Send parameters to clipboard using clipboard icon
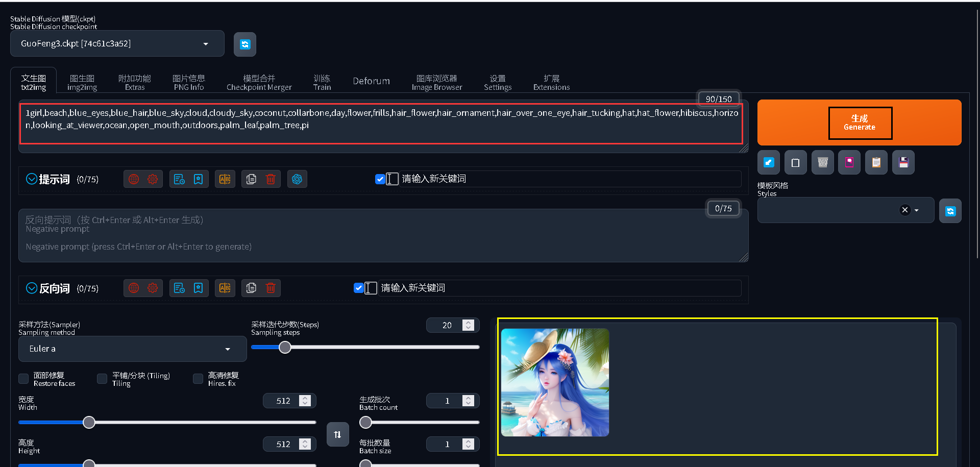Image resolution: width=980 pixels, height=467 pixels. (x=876, y=162)
